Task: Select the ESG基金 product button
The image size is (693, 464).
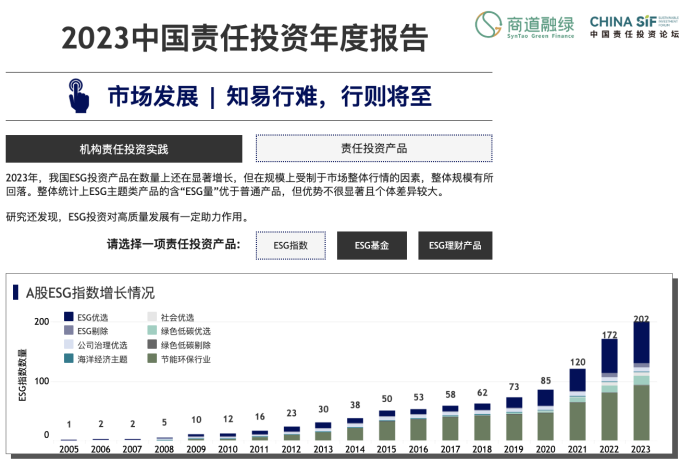Action: 372,245
